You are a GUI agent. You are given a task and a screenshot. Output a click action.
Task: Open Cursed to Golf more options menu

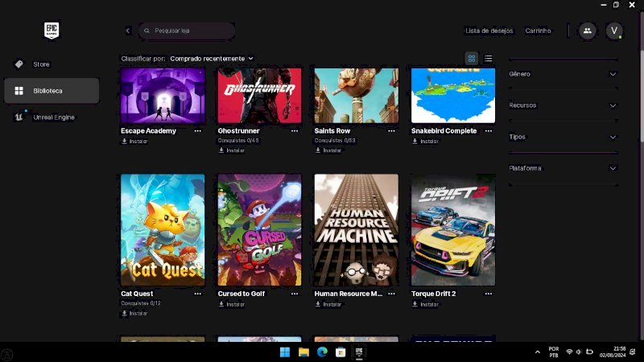point(295,294)
